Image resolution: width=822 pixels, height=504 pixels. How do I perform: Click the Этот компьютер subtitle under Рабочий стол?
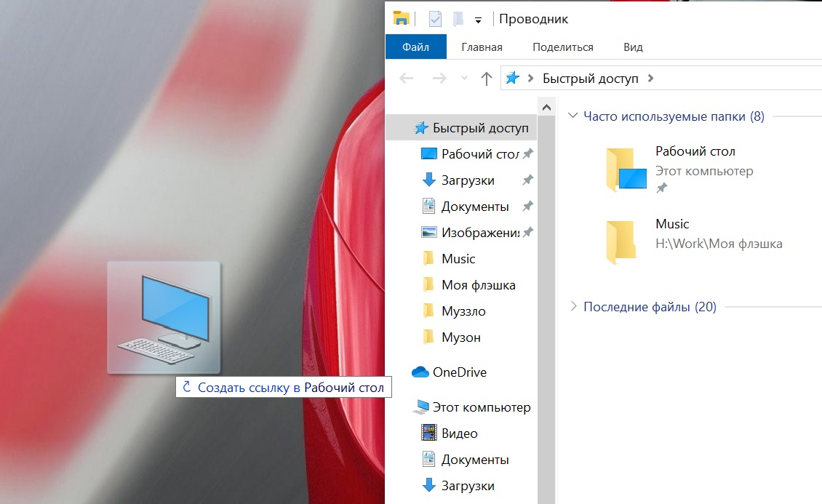coord(704,171)
